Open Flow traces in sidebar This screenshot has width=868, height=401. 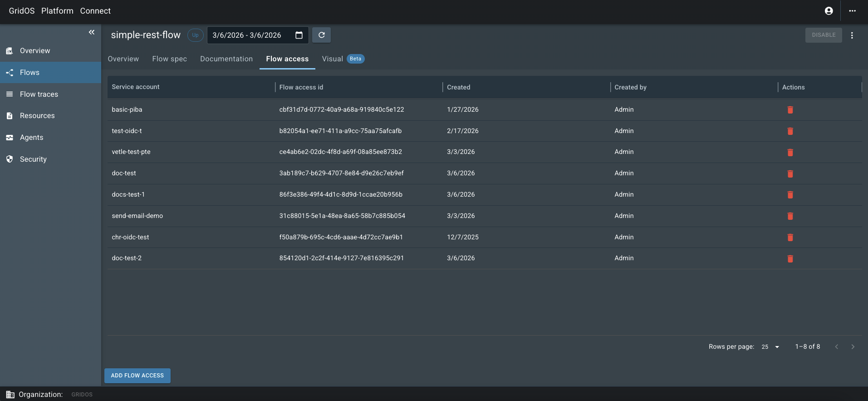50,94
